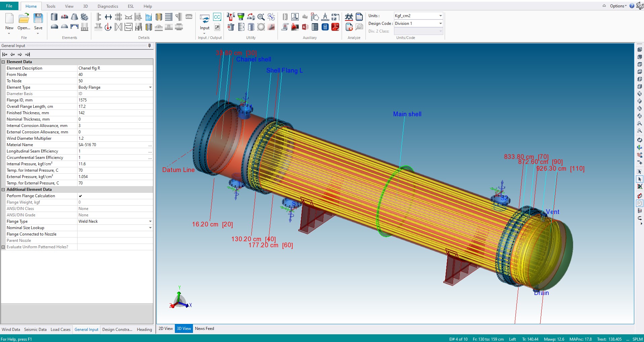The height and width of the screenshot is (342, 644).
Task: Click the Analyze running figures icon
Action: click(x=349, y=17)
